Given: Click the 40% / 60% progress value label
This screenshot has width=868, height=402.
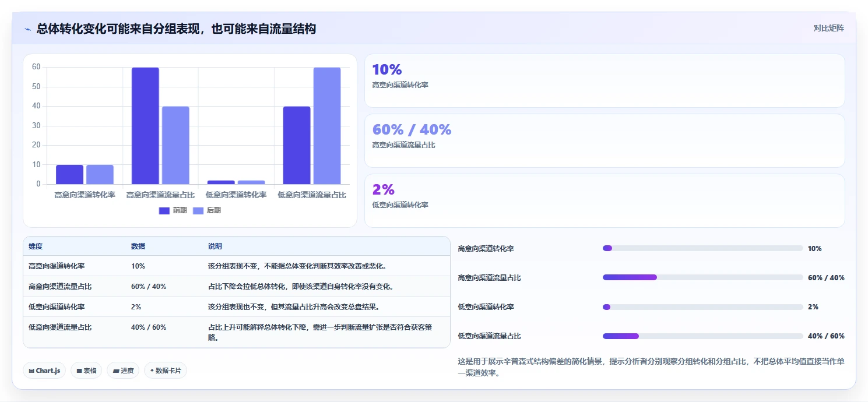Looking at the screenshot, I should point(826,336).
